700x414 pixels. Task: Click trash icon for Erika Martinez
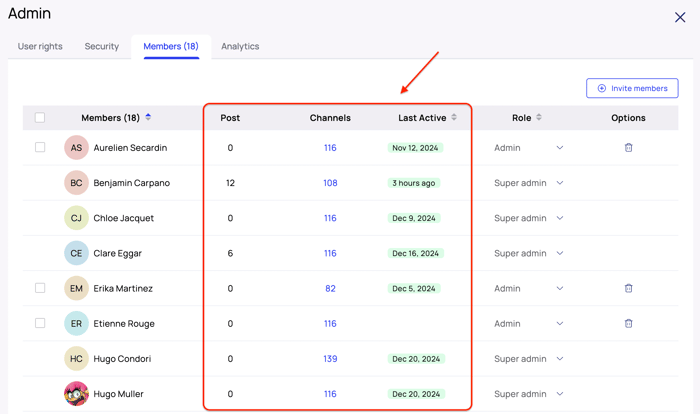(x=628, y=288)
